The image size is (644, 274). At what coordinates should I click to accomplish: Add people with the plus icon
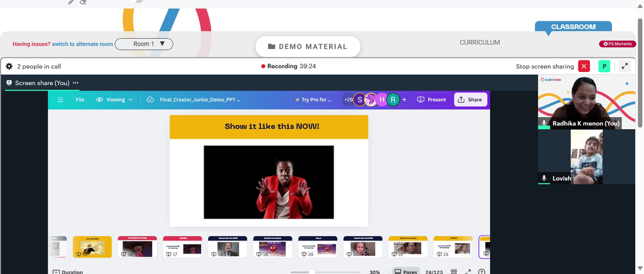click(404, 100)
